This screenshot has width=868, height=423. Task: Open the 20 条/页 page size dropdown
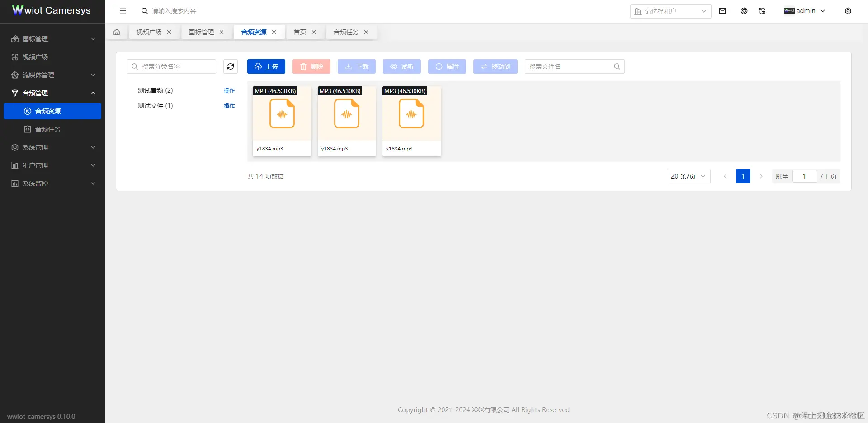click(689, 176)
